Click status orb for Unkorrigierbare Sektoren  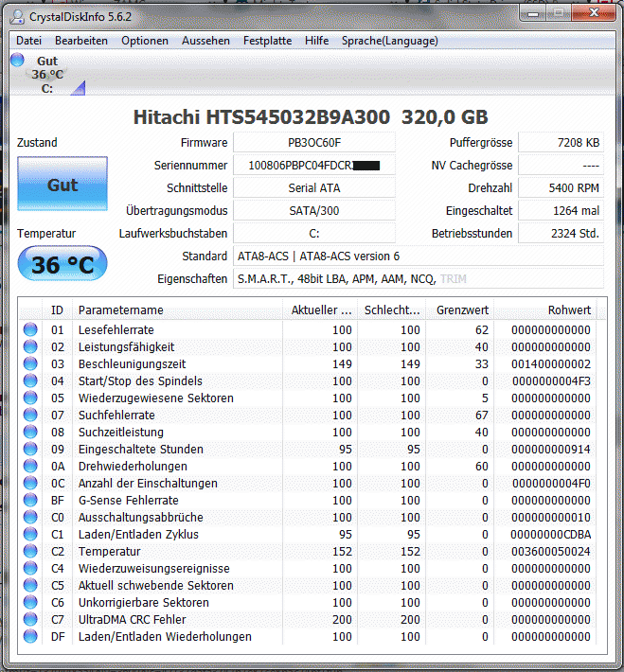[x=30, y=602]
